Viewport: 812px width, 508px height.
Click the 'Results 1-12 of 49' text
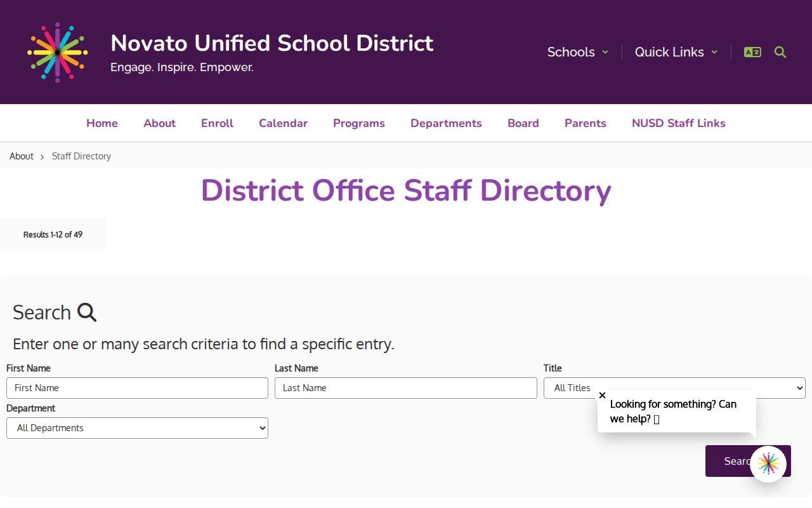point(53,235)
